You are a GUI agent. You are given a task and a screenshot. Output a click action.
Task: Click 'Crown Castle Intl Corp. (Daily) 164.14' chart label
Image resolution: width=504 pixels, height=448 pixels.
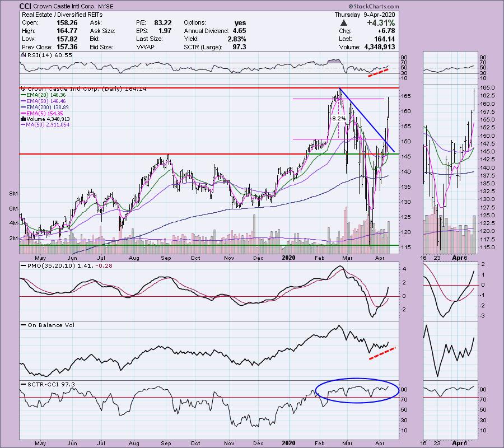coord(87,88)
